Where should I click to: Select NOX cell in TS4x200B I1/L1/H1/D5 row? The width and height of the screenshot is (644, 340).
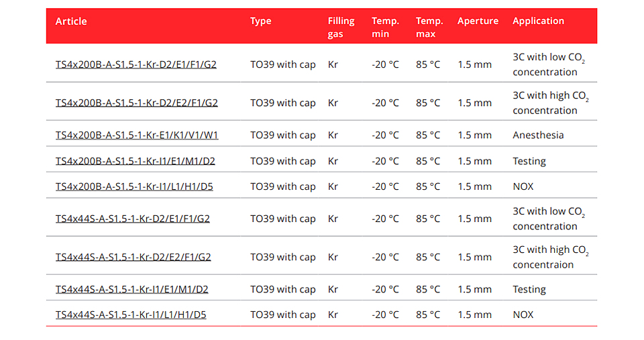[x=523, y=186]
